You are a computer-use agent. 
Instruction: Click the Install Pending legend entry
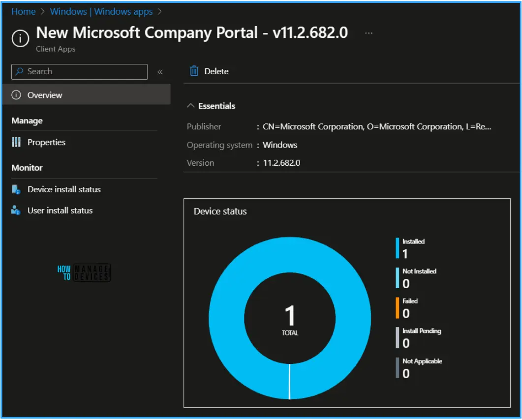(x=419, y=338)
